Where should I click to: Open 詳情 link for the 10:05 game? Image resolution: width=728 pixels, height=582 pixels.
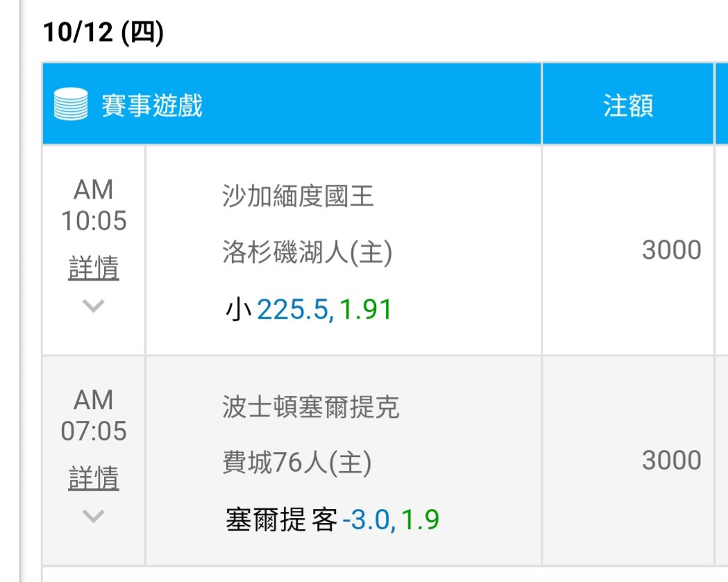pos(94,268)
